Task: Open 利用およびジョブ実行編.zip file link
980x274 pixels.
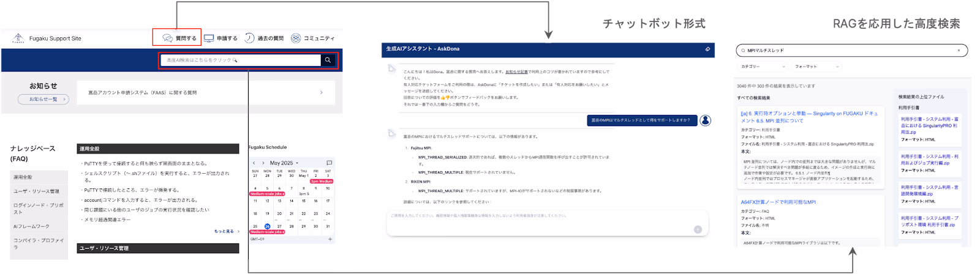Action: tap(930, 160)
